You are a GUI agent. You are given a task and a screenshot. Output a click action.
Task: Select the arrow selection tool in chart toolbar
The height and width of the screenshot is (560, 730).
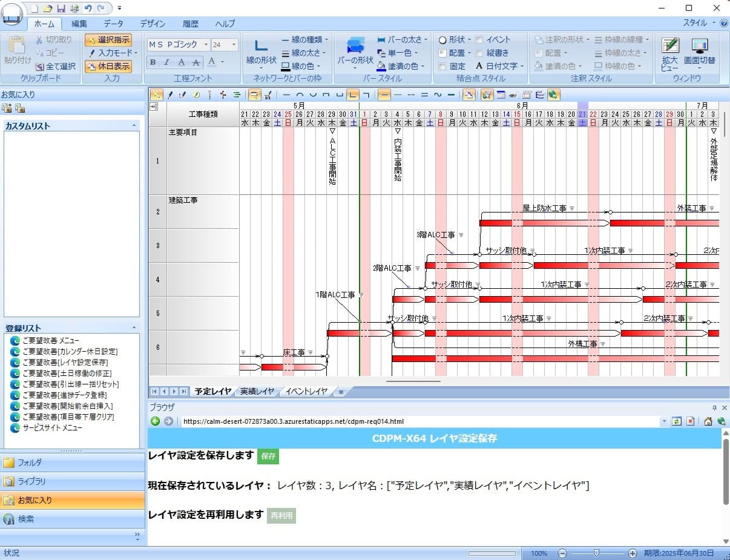[156, 94]
